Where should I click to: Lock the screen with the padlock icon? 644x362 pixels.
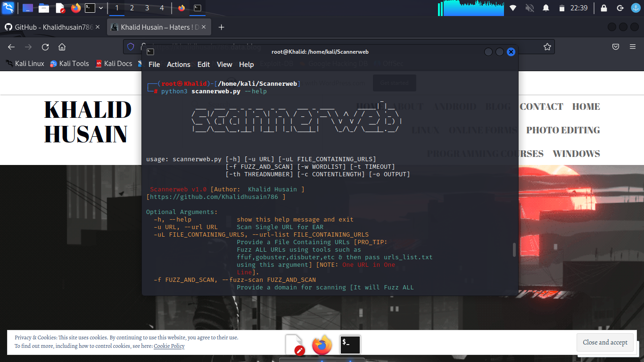pos(604,8)
